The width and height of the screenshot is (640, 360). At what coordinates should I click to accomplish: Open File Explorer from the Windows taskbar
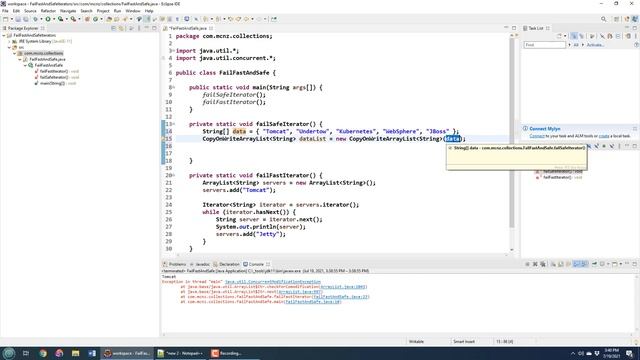[76, 353]
